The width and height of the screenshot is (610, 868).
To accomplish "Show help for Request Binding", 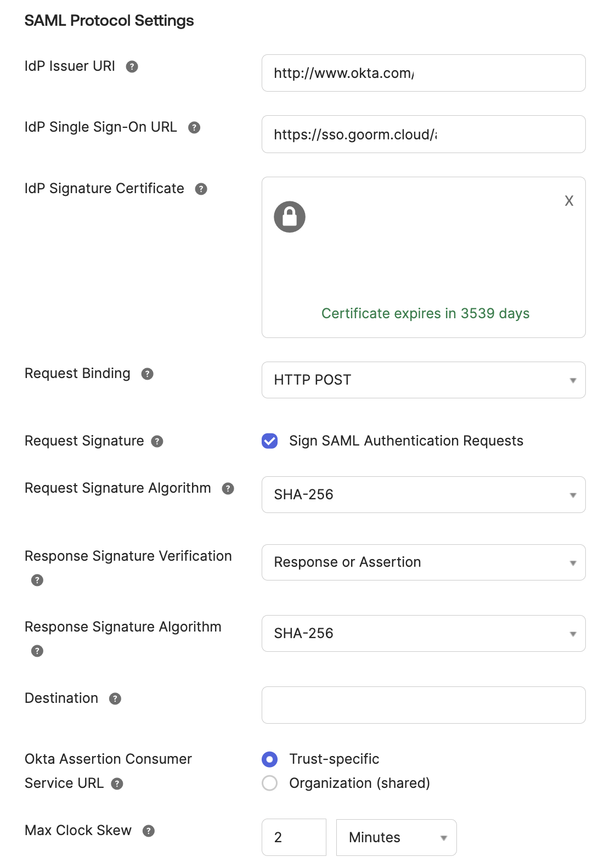I will pyautogui.click(x=147, y=374).
